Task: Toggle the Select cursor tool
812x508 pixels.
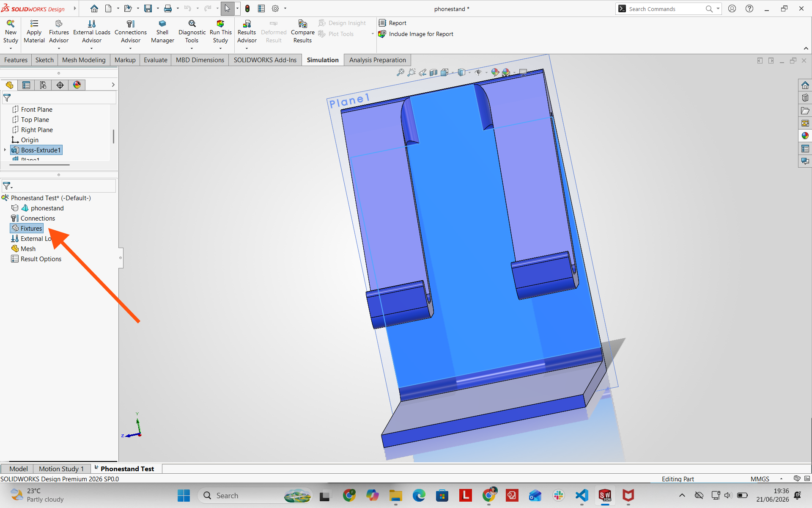Action: point(228,8)
